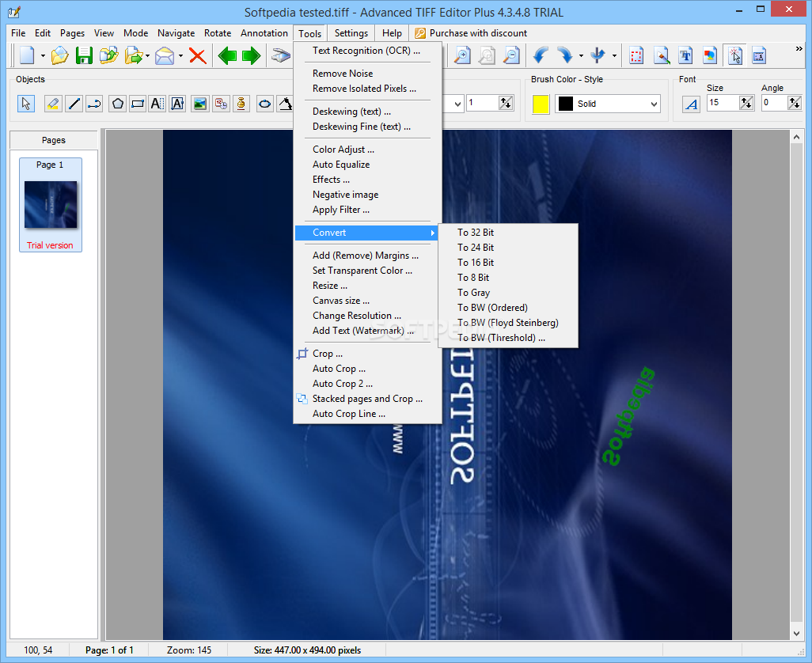
Task: Choose 'Auto Crop Line ...' menu item
Action: click(348, 414)
